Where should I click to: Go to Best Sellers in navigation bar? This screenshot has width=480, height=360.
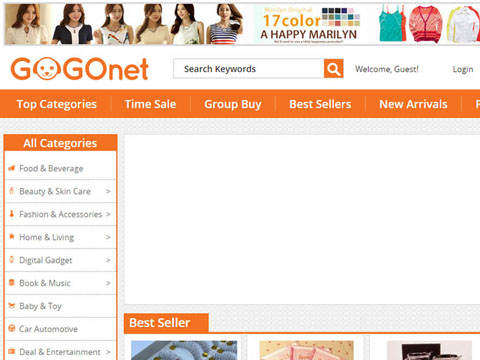[x=320, y=104]
